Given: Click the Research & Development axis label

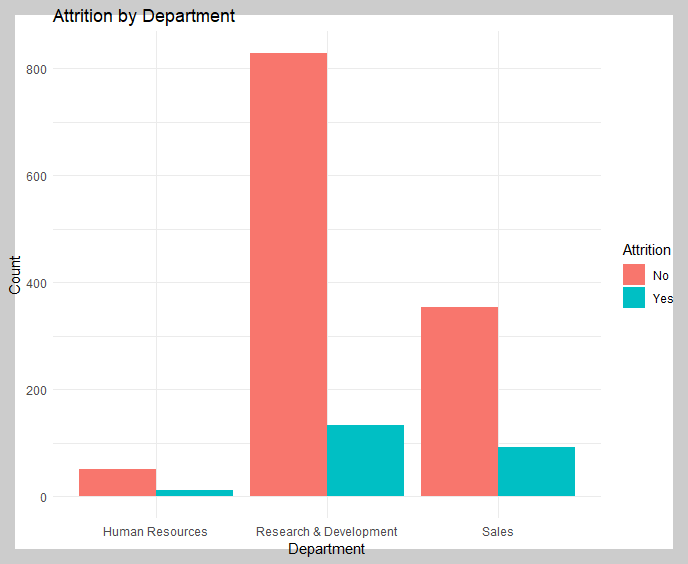Looking at the screenshot, I should pos(326,532).
